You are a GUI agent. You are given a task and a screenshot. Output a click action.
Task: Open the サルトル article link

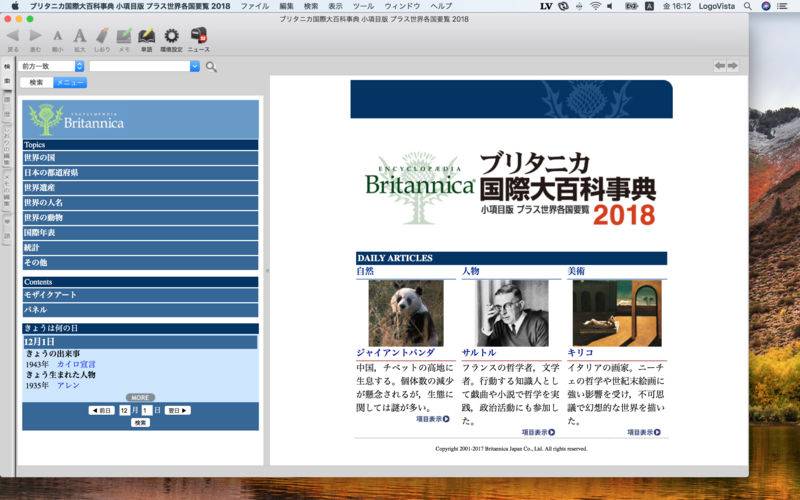point(479,353)
